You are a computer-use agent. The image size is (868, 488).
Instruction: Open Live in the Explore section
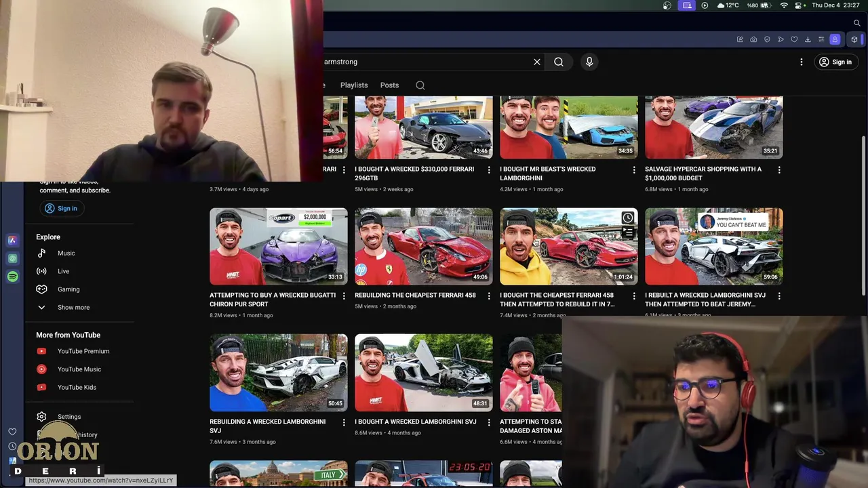click(x=63, y=271)
